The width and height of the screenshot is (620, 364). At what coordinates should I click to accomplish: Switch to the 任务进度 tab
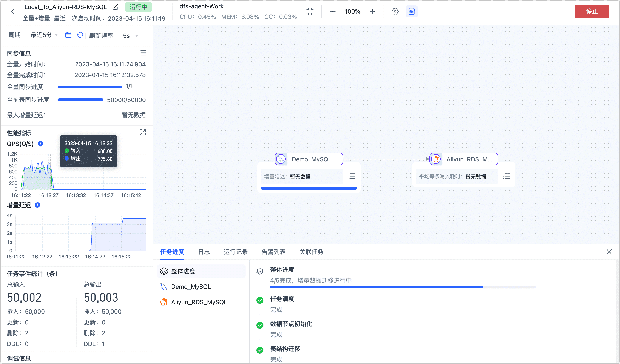point(172,252)
